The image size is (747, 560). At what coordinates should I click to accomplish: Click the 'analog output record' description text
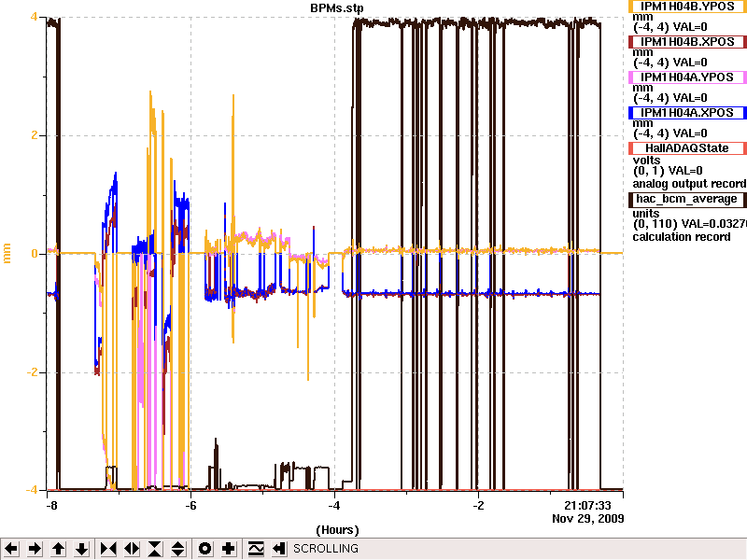pyautogui.click(x=689, y=184)
